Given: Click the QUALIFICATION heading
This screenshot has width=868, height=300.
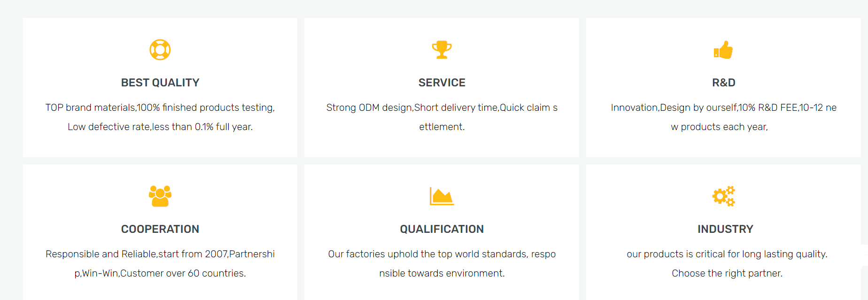Looking at the screenshot, I should (x=442, y=229).
